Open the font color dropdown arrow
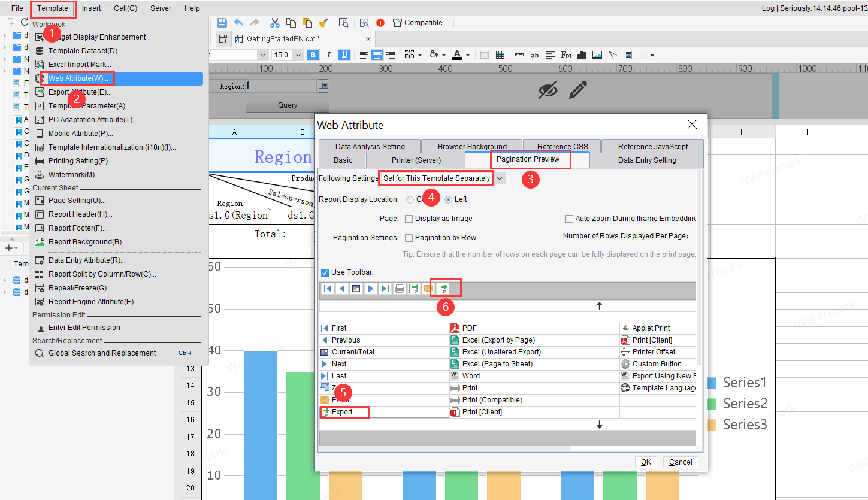 pyautogui.click(x=467, y=54)
